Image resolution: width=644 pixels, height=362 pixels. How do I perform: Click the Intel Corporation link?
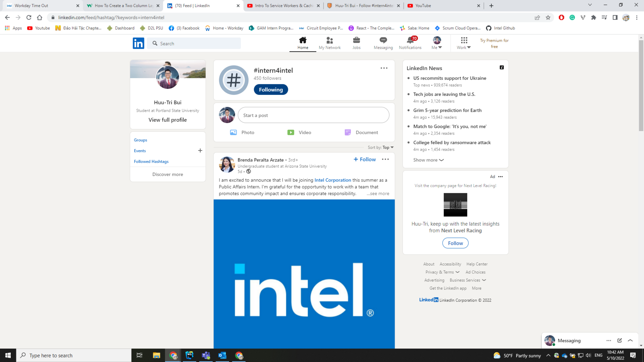[x=333, y=180]
